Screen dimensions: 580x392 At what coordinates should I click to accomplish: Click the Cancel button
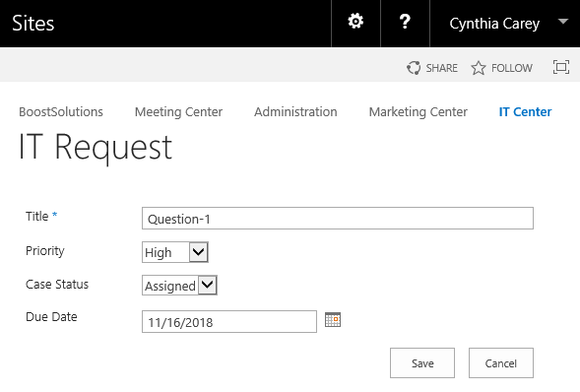click(x=501, y=362)
